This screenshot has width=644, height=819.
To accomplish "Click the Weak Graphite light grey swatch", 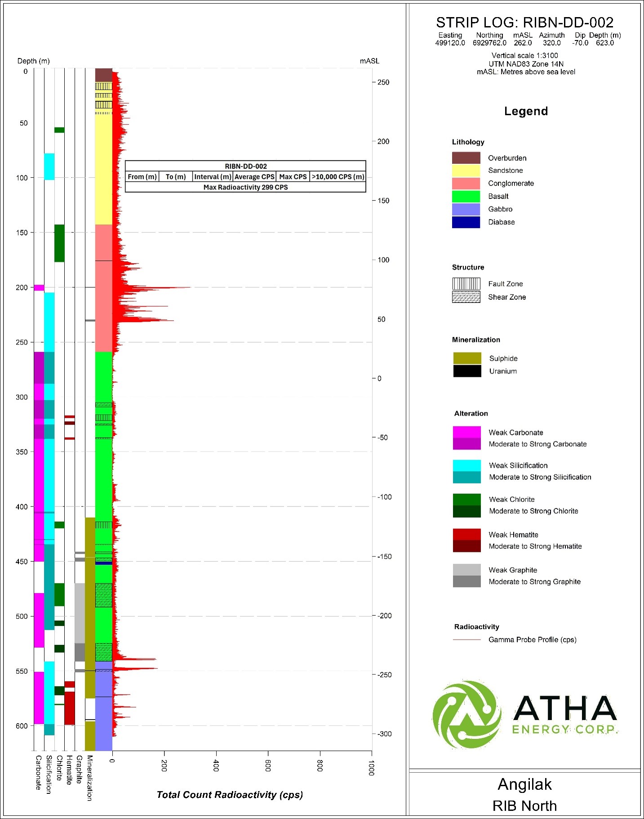I will (x=467, y=570).
